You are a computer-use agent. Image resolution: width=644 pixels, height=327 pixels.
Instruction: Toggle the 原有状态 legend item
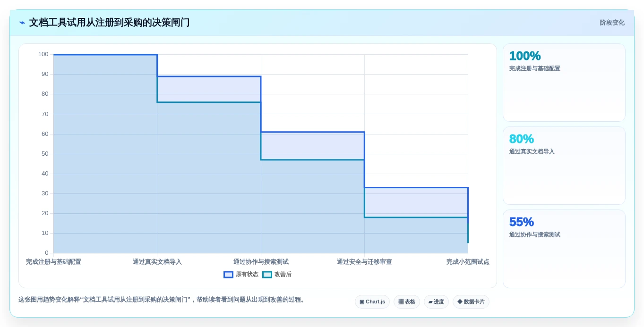[x=241, y=274]
